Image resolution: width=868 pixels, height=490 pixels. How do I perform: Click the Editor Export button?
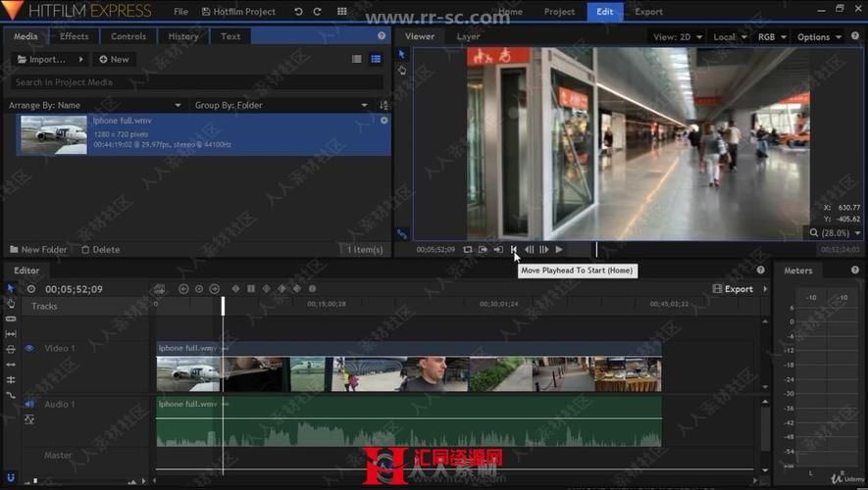733,289
